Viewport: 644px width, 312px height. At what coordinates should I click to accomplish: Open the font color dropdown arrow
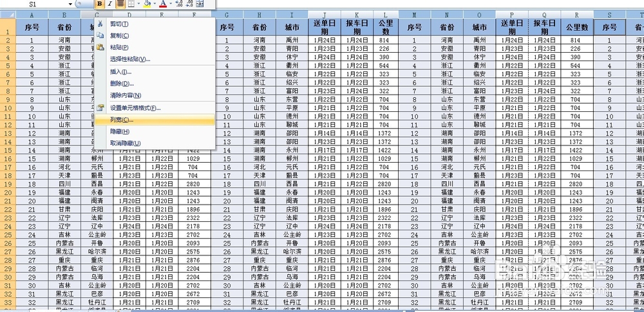[171, 4]
